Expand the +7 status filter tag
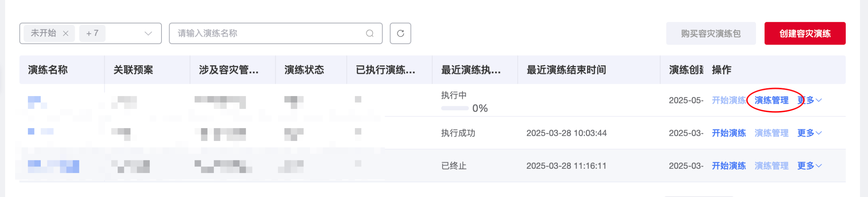This screenshot has height=197, width=868. tap(92, 33)
